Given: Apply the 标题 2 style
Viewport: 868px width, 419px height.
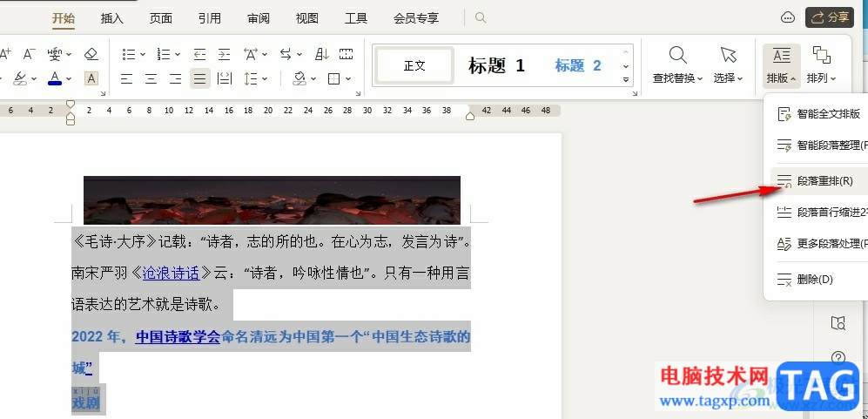Looking at the screenshot, I should [578, 66].
